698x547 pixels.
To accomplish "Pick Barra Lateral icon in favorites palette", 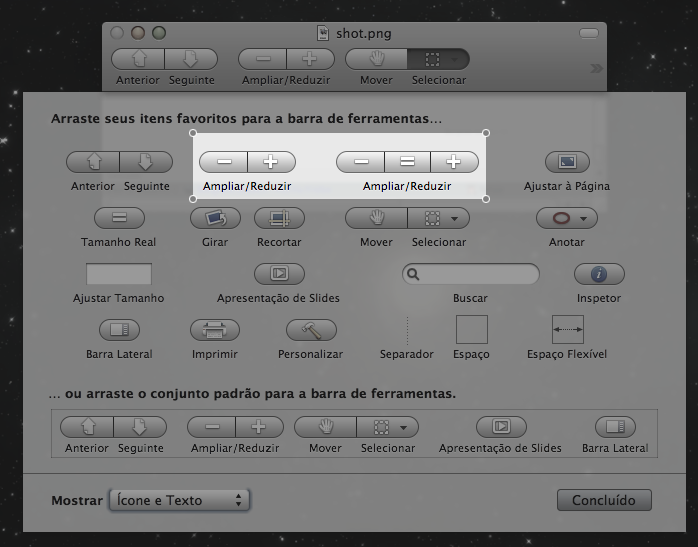I will (119, 330).
